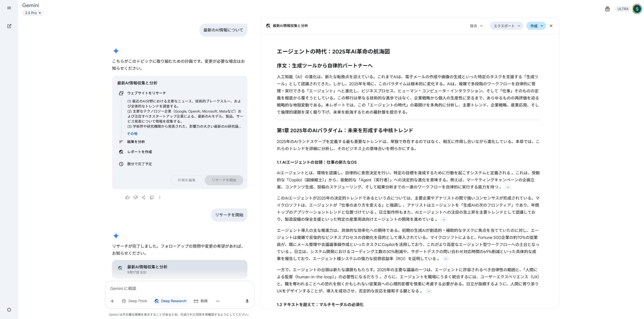Open the three-dot options menu under the plan

tap(160, 198)
